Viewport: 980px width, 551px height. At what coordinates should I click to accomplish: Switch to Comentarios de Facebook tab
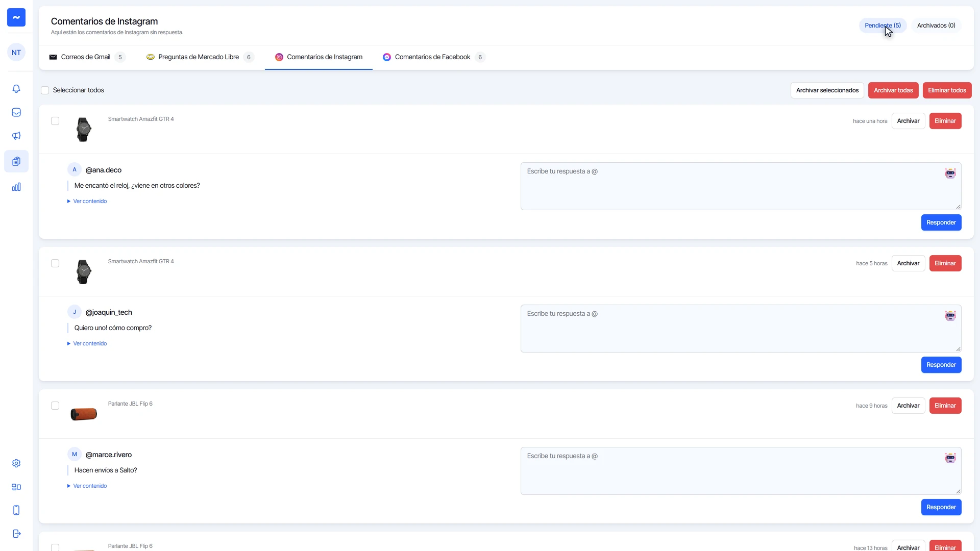coord(434,57)
